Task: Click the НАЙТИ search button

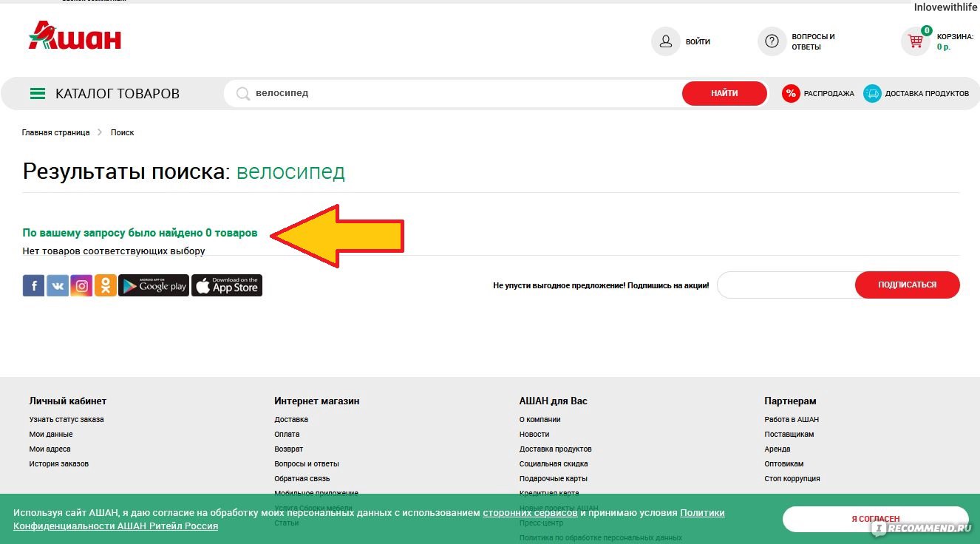Action: coord(724,94)
